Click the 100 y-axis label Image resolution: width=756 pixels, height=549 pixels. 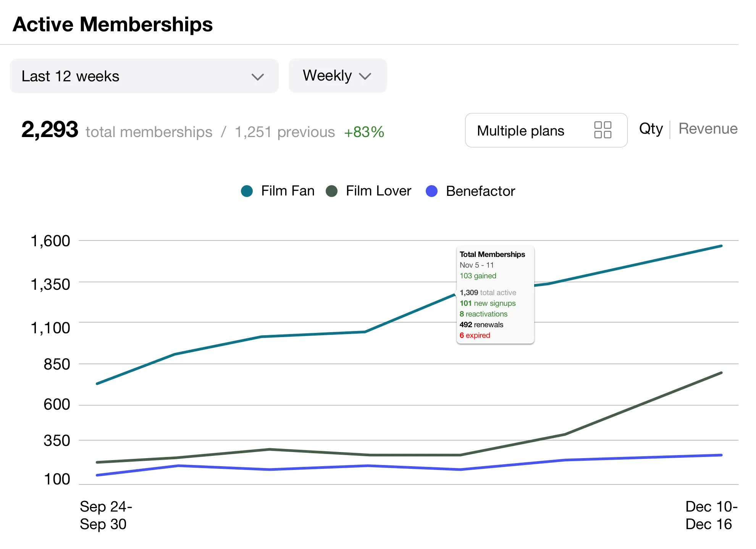point(57,479)
